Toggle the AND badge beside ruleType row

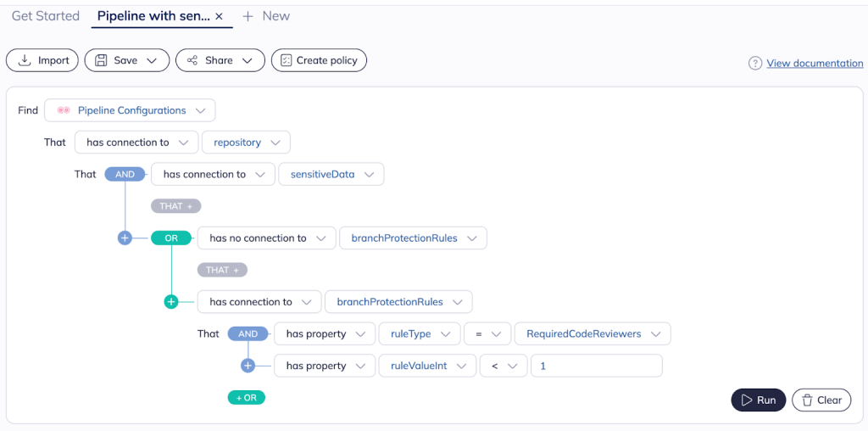248,334
